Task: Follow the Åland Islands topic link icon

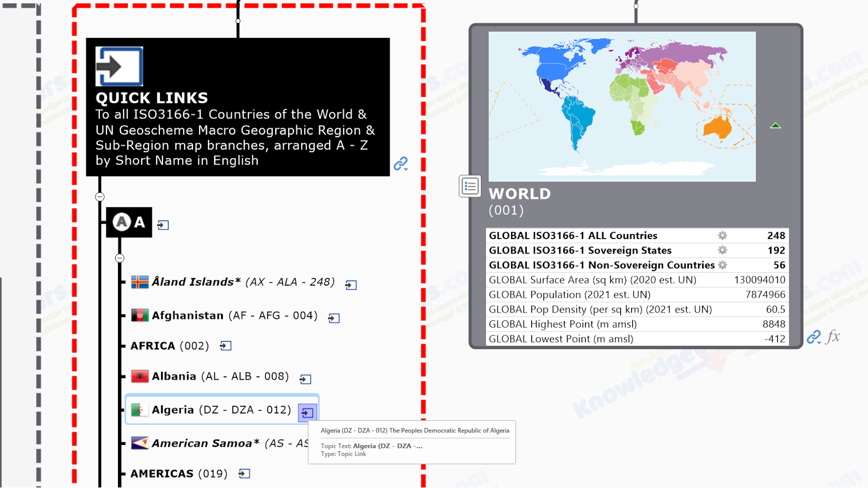Action: coord(351,285)
